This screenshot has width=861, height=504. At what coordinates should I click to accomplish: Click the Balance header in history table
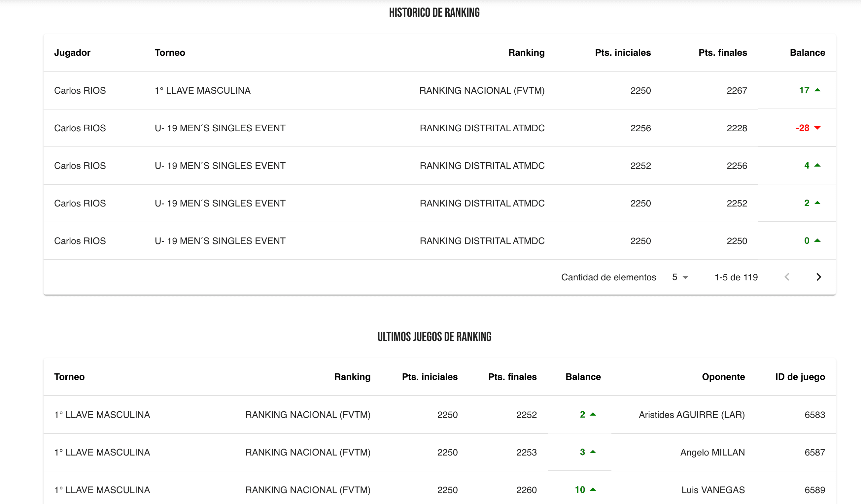click(807, 52)
